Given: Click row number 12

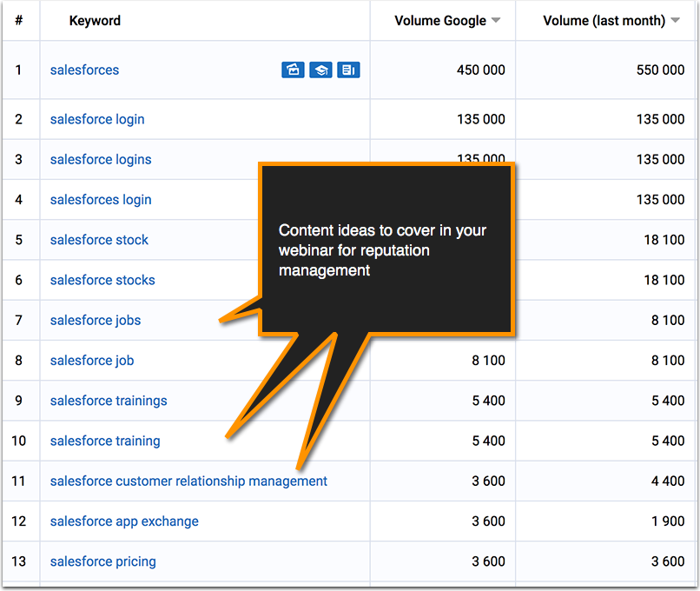Looking at the screenshot, I should (18, 521).
